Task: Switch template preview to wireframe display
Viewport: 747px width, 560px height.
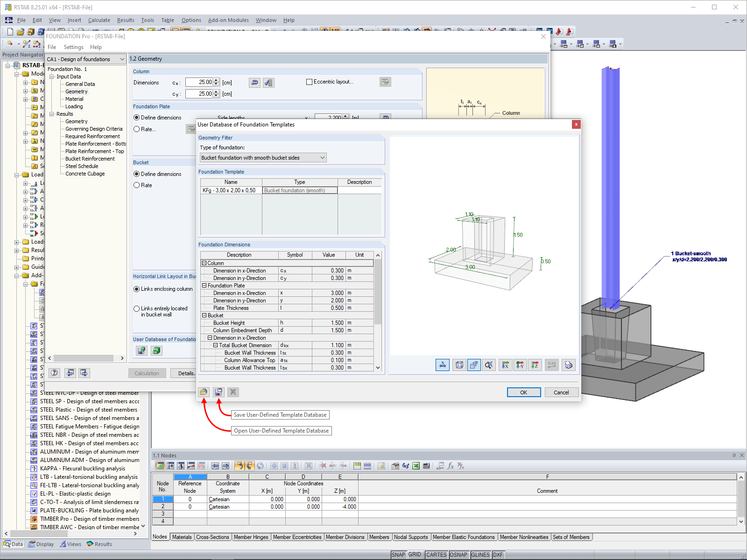Action: [459, 365]
